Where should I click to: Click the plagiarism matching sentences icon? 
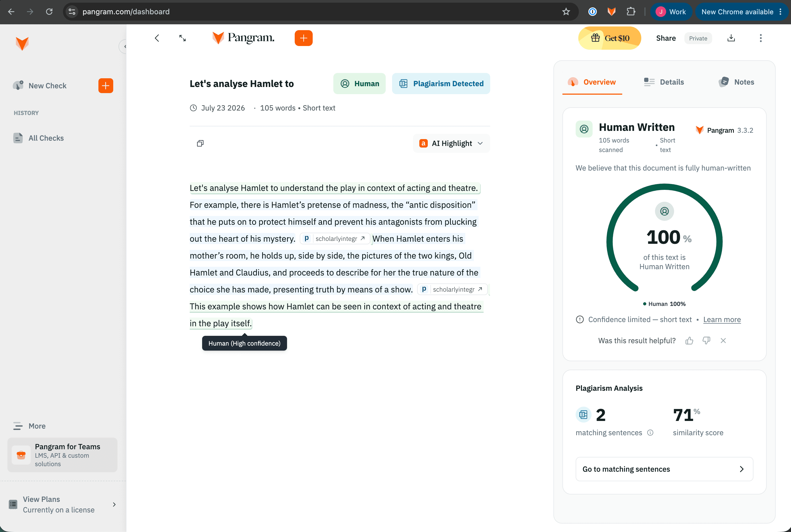pyautogui.click(x=583, y=415)
